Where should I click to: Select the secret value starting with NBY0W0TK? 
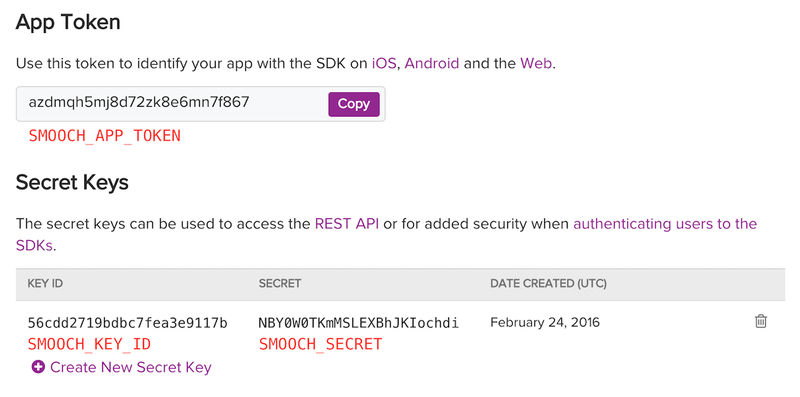click(359, 323)
